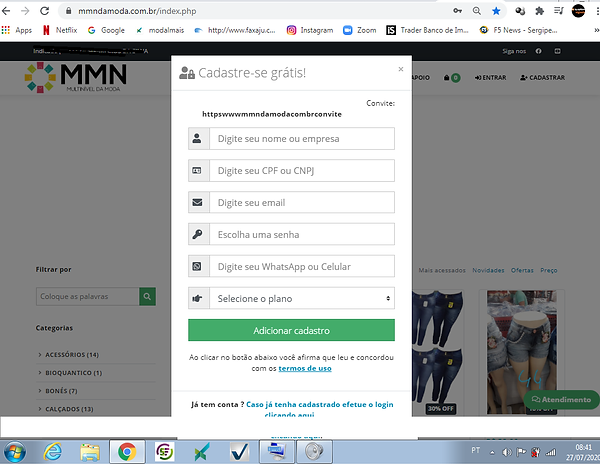
Task: Click the Coloque as palavras search field
Action: (x=88, y=297)
